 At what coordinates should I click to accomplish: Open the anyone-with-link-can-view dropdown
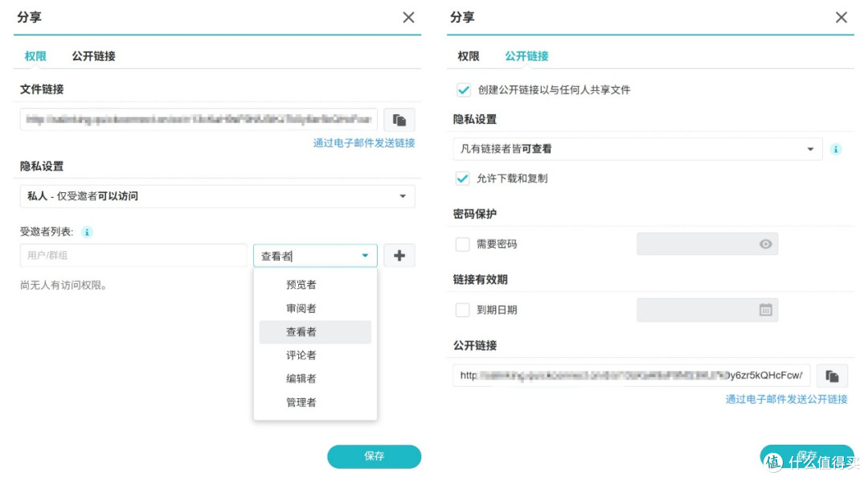point(637,149)
